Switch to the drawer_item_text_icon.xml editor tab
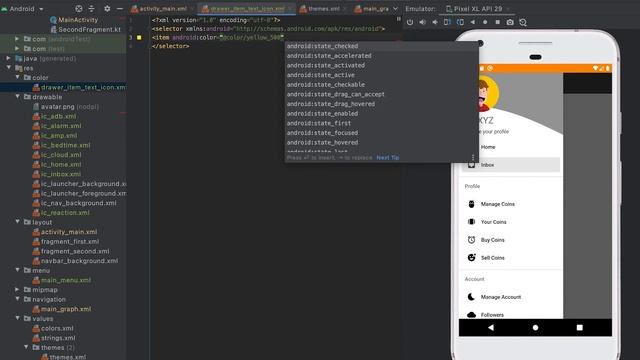The width and height of the screenshot is (640, 360). [x=246, y=9]
